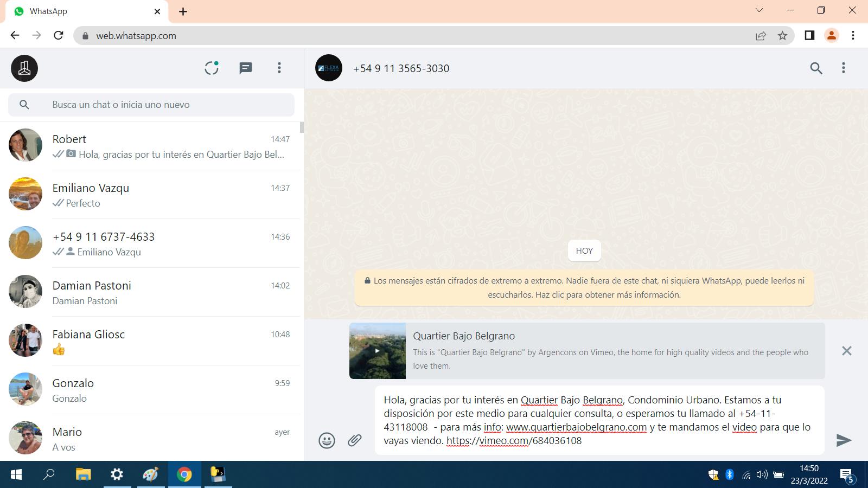Open the emoji picker

327,440
